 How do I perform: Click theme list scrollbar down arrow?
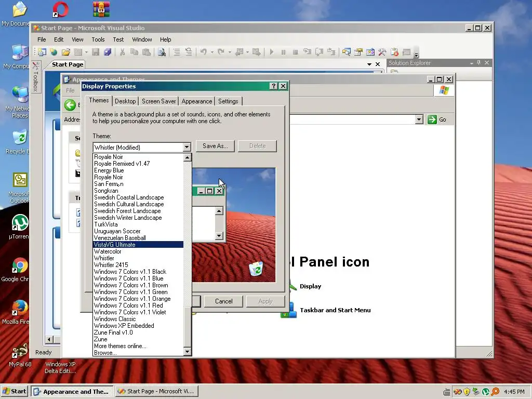(187, 352)
